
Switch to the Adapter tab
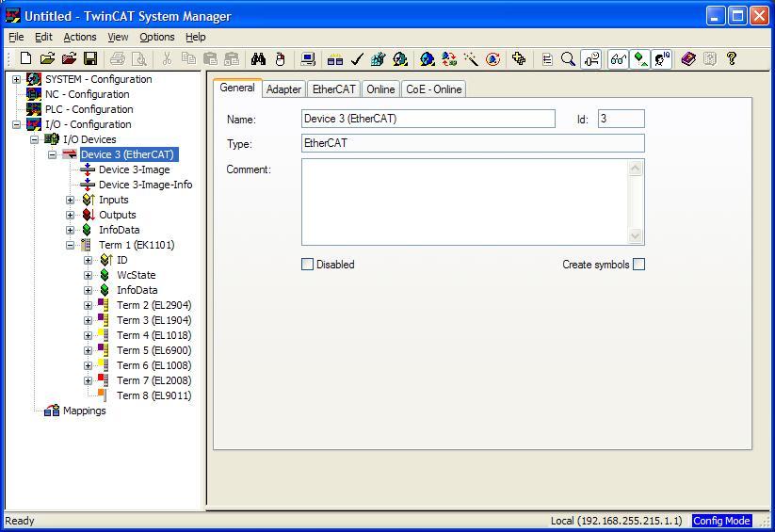point(283,89)
